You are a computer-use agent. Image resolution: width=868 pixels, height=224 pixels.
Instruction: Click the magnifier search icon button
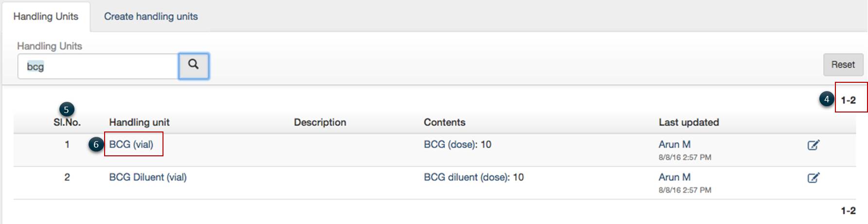coord(194,66)
